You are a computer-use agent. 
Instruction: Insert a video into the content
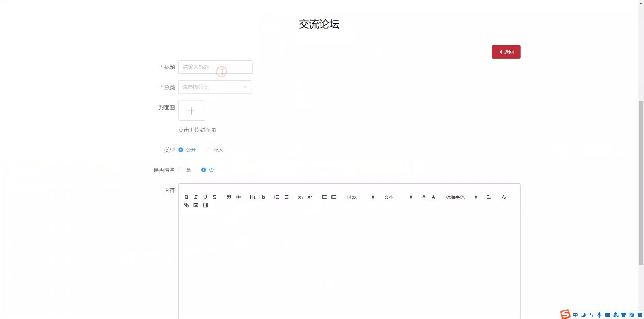205,205
